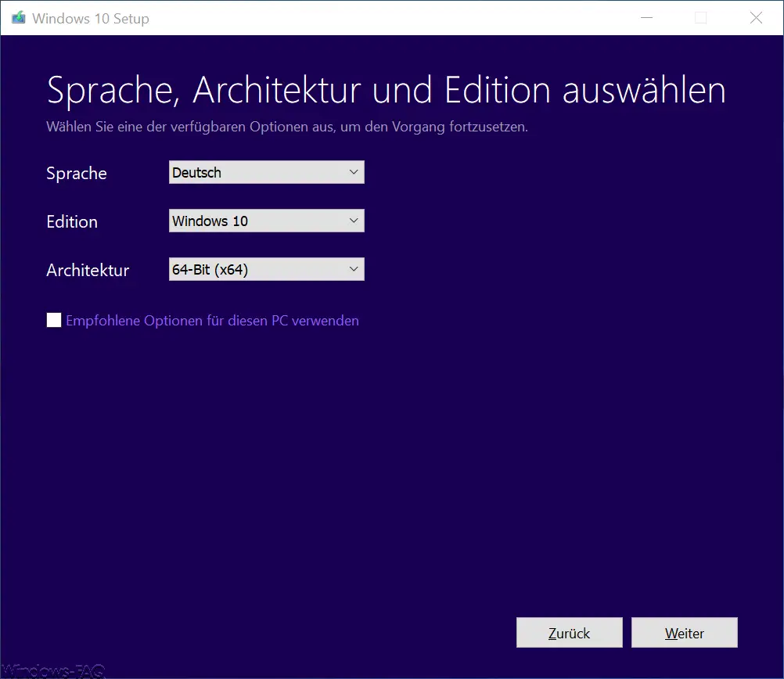The width and height of the screenshot is (784, 679).
Task: Click the Weiter button to continue
Action: coord(685,633)
